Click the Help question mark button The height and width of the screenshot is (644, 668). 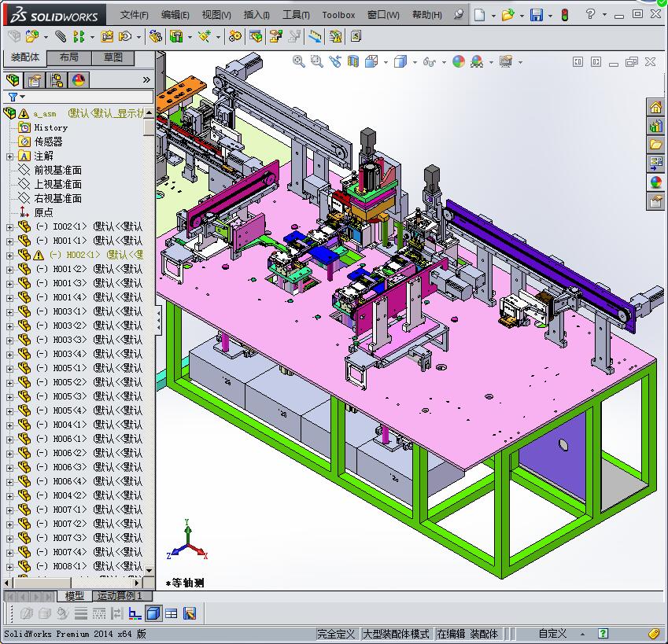(591, 14)
